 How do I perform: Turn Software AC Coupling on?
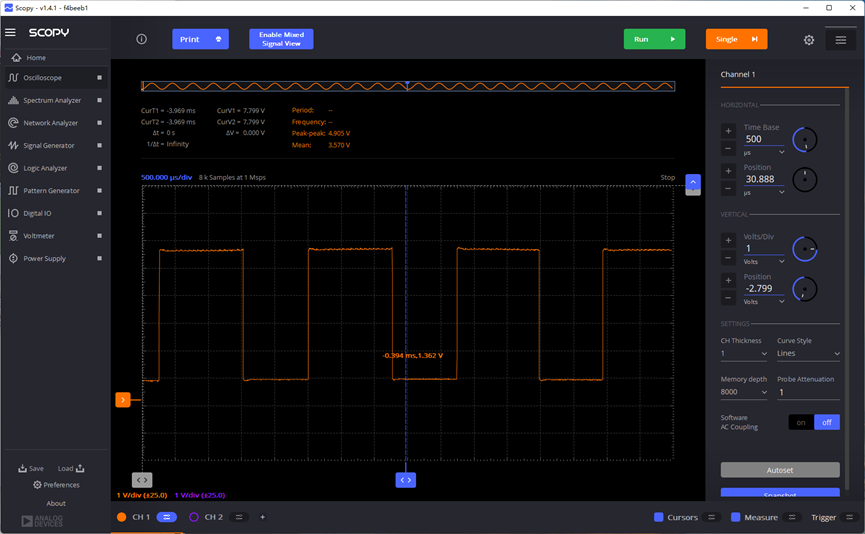[x=801, y=422]
